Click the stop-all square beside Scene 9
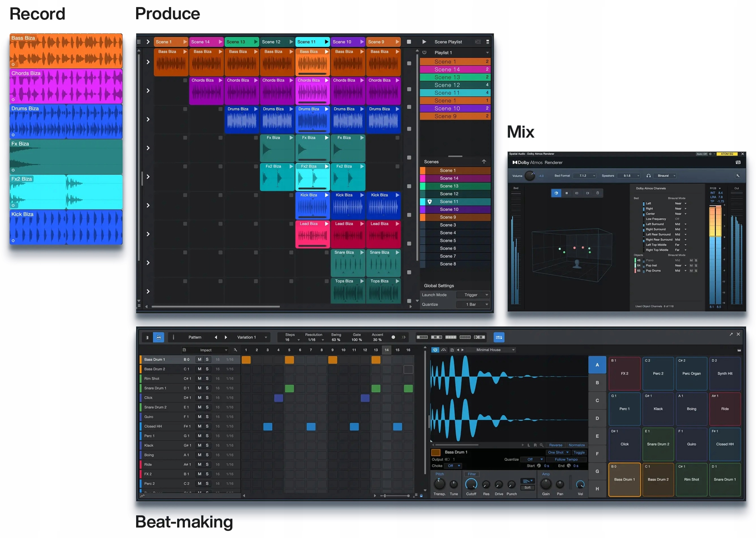Viewport: 756px width, 538px height. pos(409,42)
